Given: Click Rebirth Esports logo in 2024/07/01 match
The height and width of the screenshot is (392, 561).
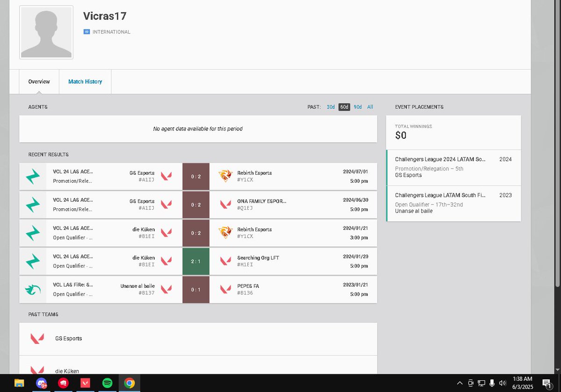Looking at the screenshot, I should point(226,176).
